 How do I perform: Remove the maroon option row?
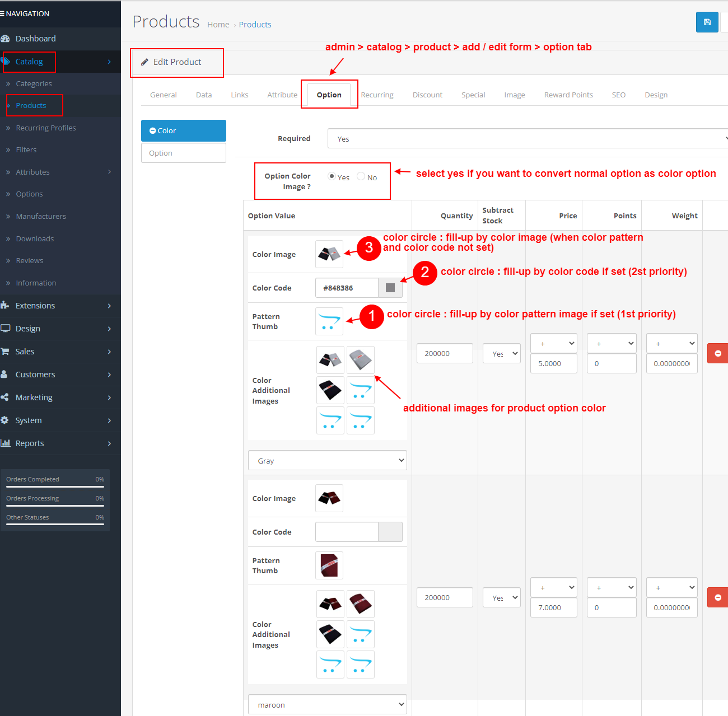click(718, 597)
